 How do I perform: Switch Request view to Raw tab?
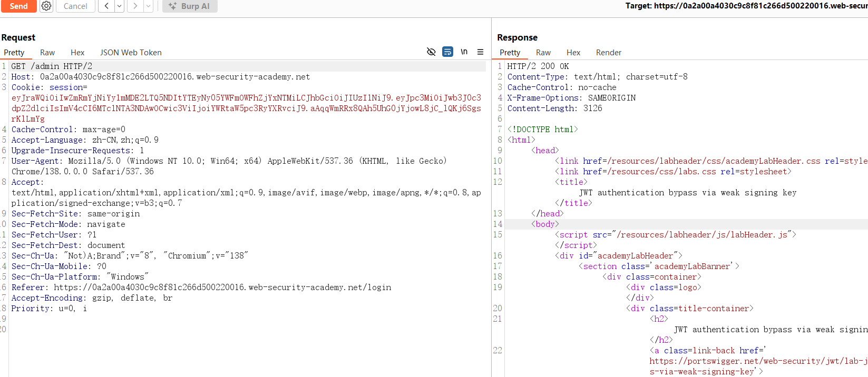(47, 53)
